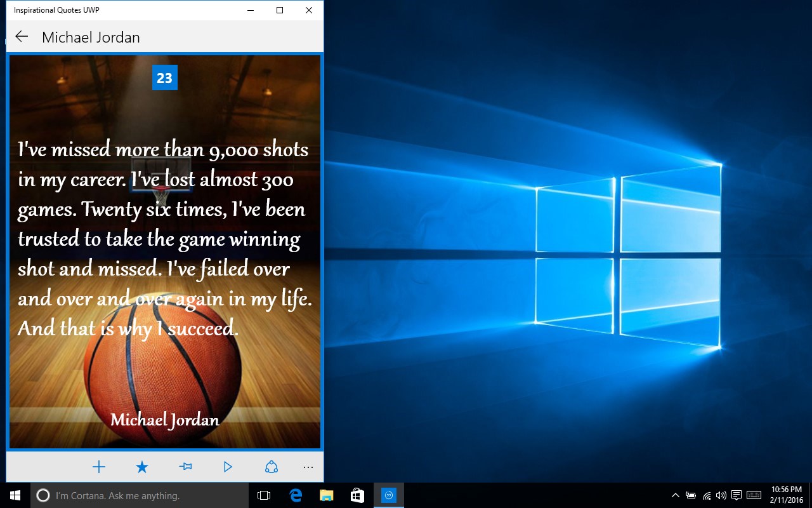Open Microsoft Edge from the taskbar
Viewport: 812px width, 508px height.
(296, 495)
